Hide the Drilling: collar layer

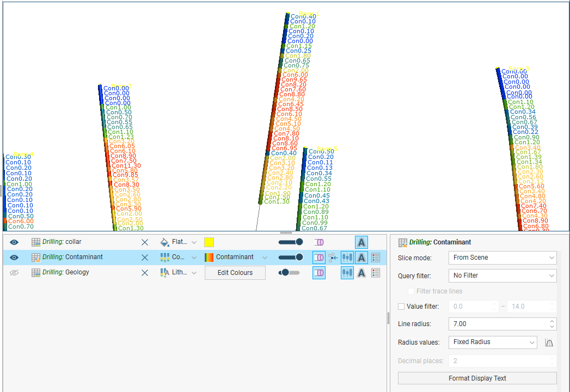[14, 242]
